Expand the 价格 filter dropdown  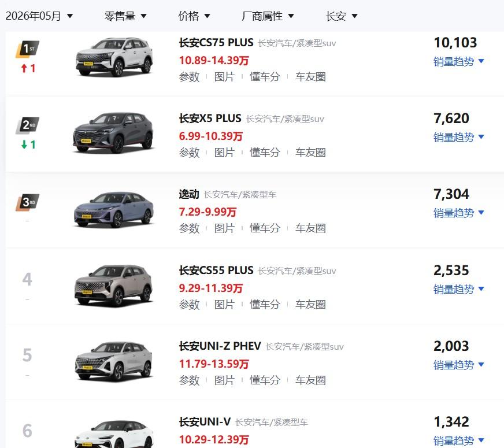click(194, 16)
